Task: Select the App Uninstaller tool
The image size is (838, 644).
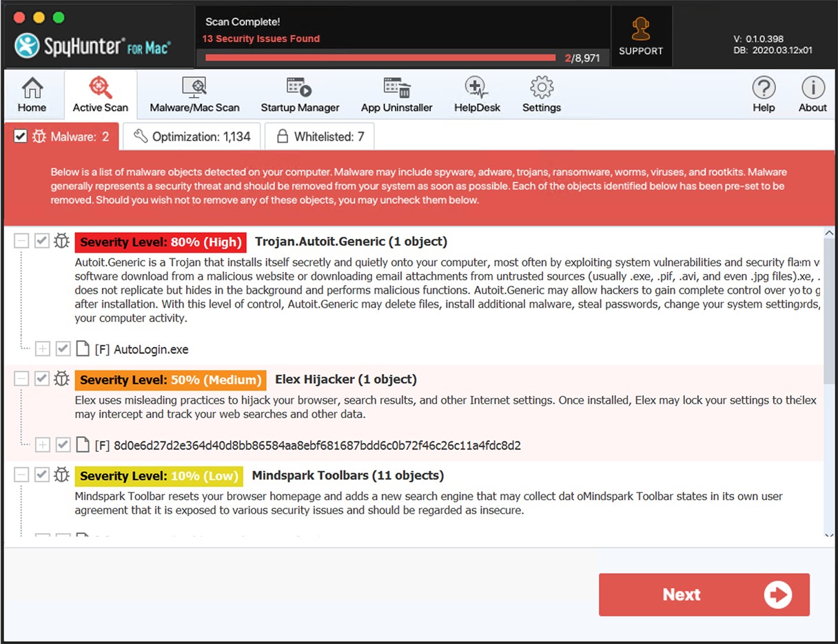Action: pos(397,94)
